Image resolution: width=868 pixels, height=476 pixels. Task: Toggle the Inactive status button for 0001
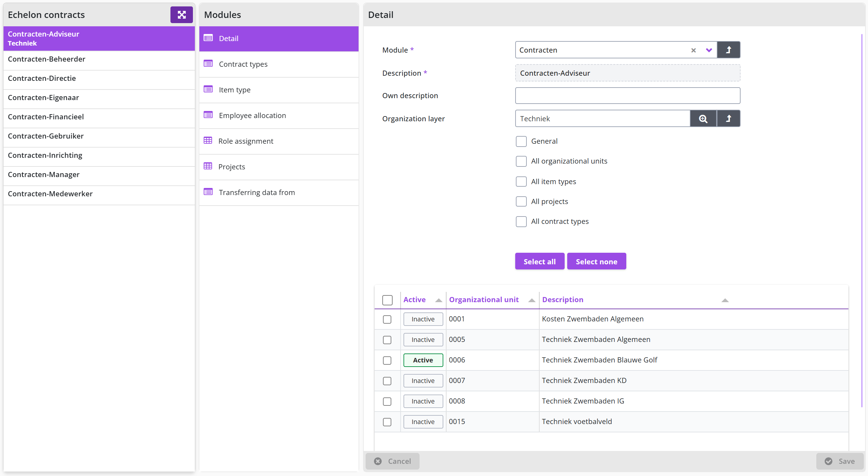(x=423, y=319)
